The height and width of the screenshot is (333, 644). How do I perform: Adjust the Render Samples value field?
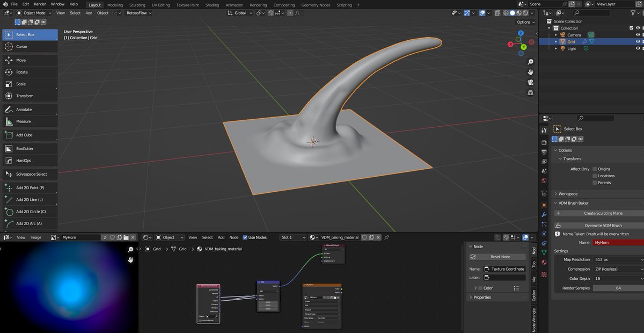[618, 288]
